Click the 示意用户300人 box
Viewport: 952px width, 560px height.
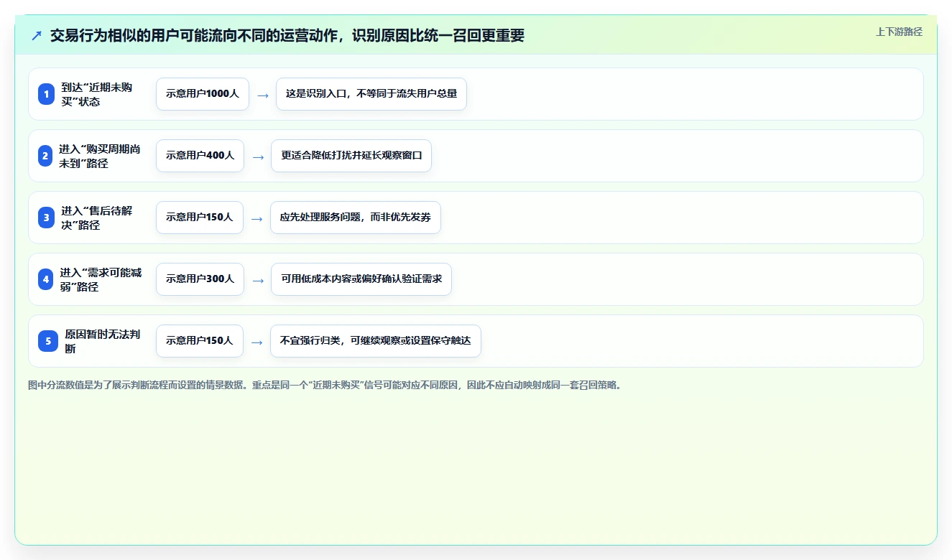pyautogui.click(x=200, y=279)
